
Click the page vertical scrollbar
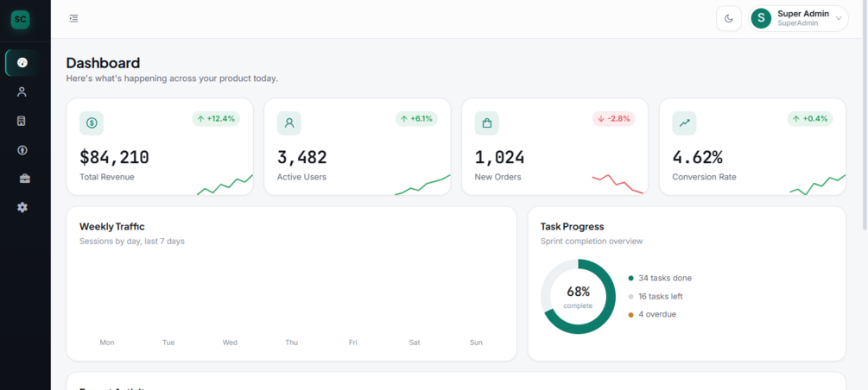pos(865,115)
